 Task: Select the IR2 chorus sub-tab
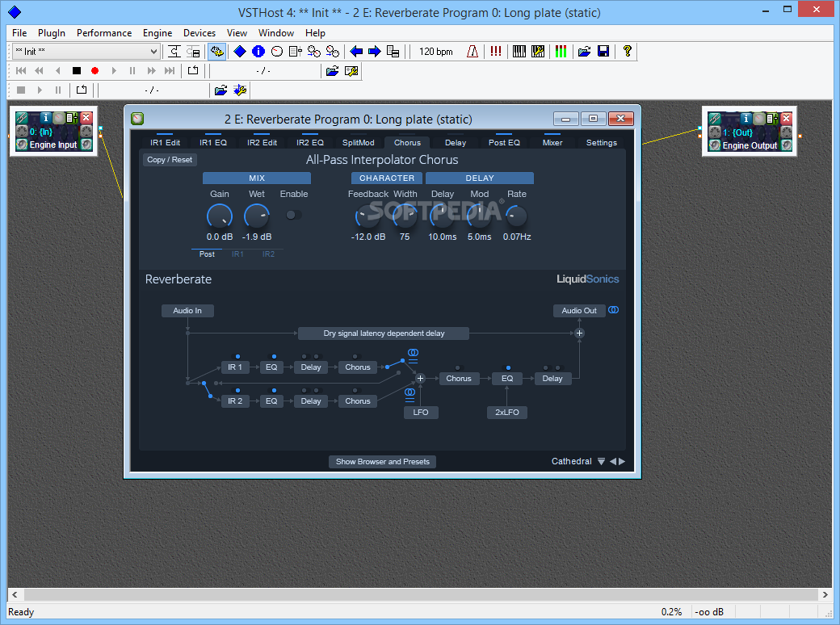coord(268,254)
